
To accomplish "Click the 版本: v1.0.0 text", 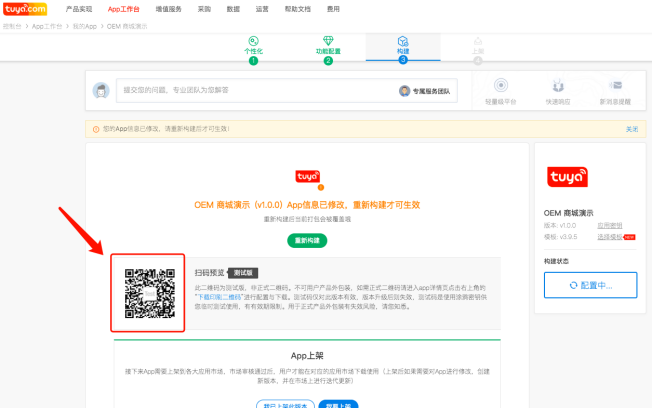I will tap(560, 225).
